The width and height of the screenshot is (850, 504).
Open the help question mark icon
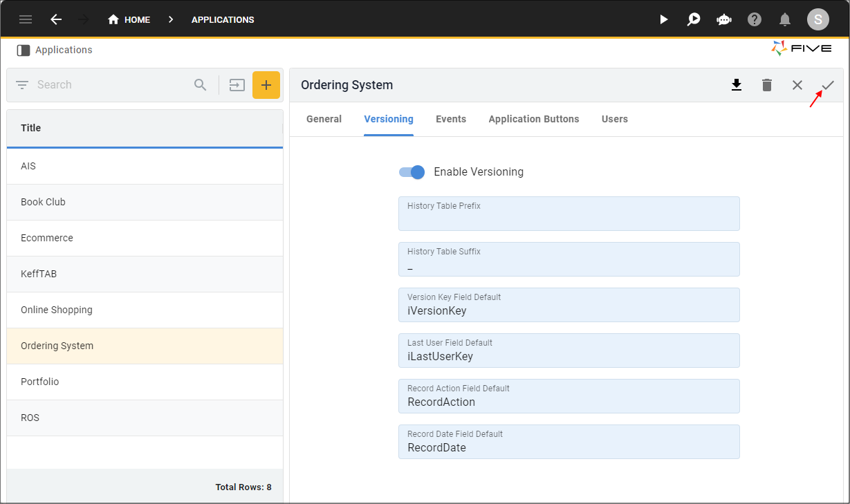pos(755,19)
